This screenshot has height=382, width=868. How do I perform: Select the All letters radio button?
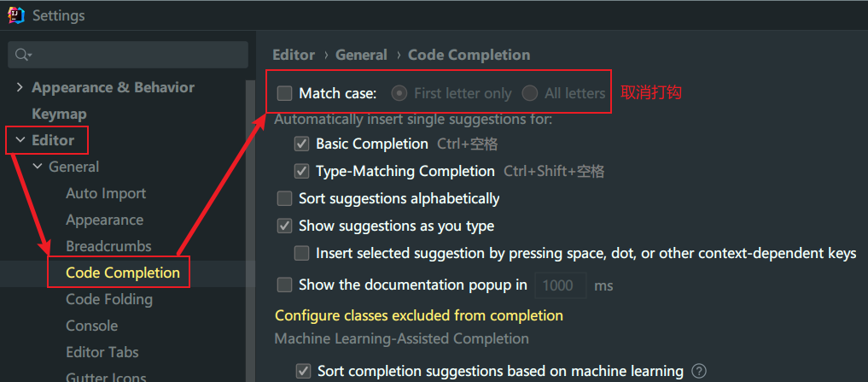tap(530, 93)
